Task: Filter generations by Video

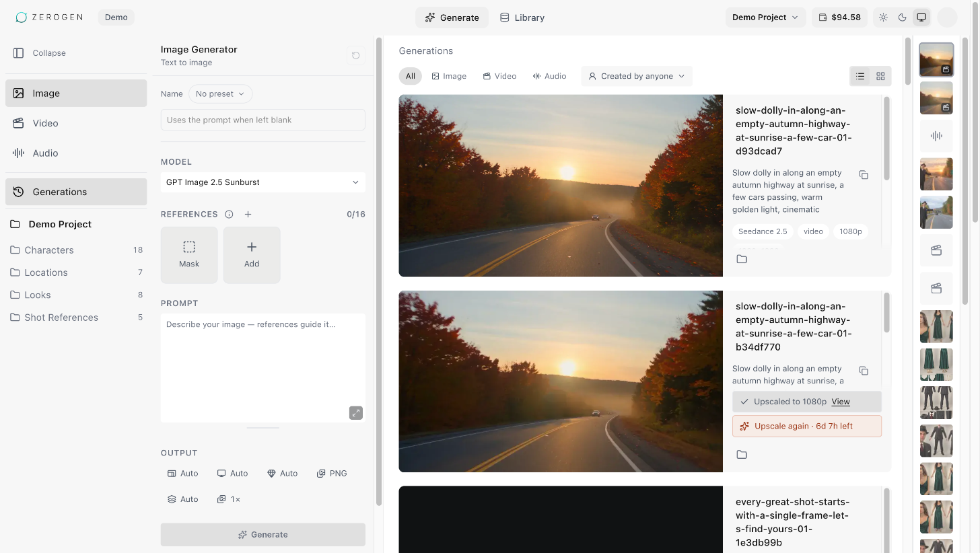Action: pyautogui.click(x=499, y=76)
